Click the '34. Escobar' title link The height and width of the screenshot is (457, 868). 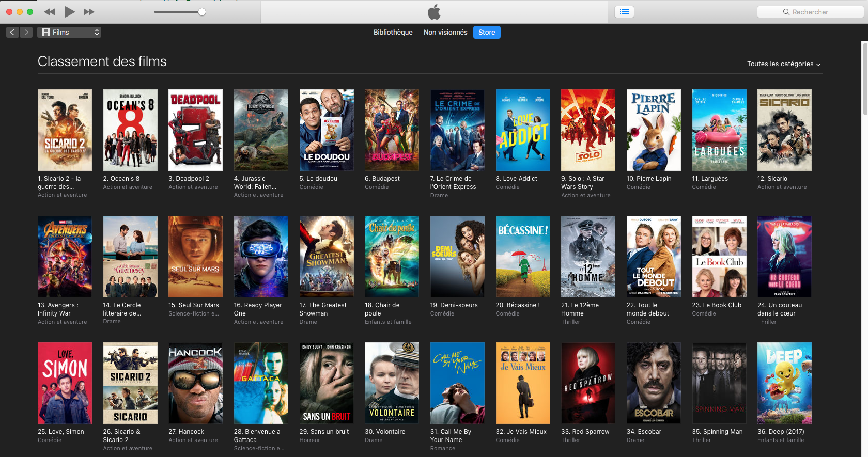644,432
